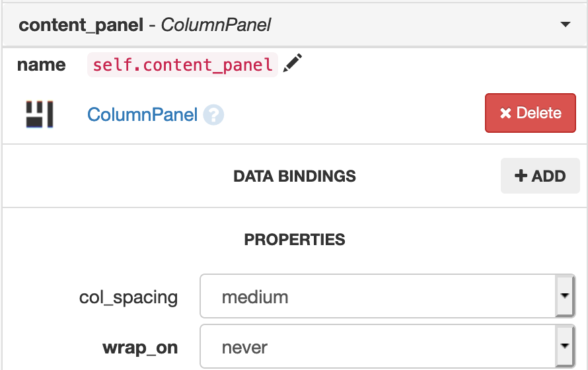Click the DATA BINDINGS section heading
The width and height of the screenshot is (588, 370).
[x=295, y=176]
